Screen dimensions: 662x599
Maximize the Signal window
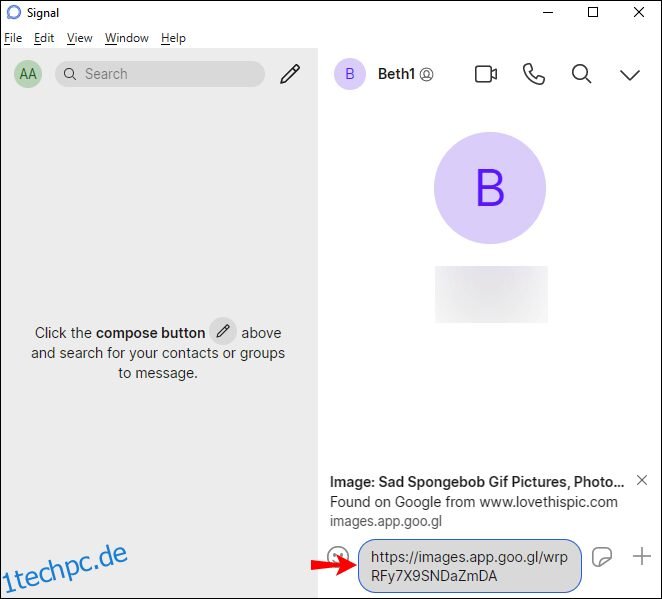click(x=593, y=12)
